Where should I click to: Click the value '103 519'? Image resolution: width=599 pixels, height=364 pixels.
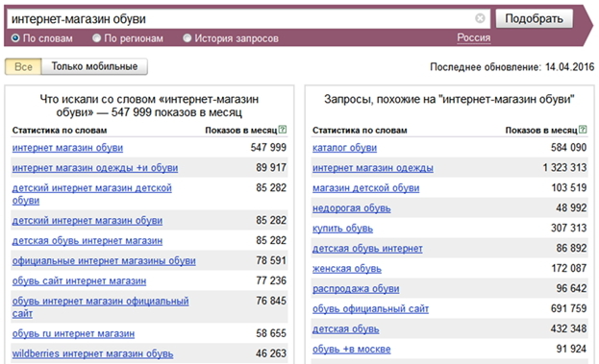(x=569, y=187)
